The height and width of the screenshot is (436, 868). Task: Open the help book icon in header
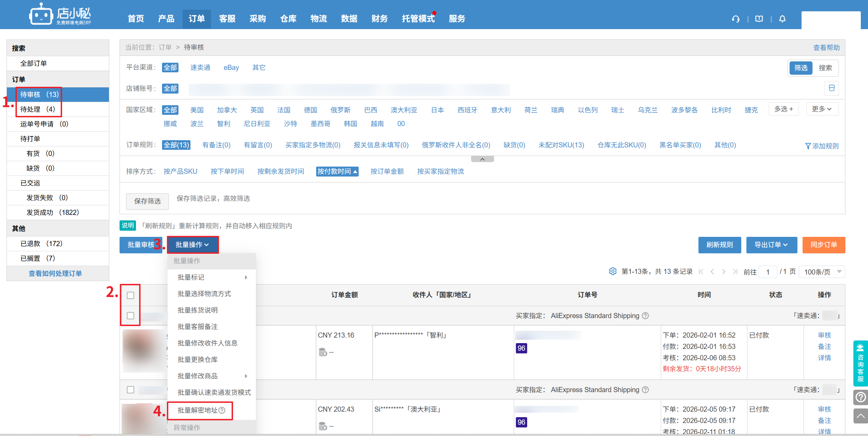[759, 19]
